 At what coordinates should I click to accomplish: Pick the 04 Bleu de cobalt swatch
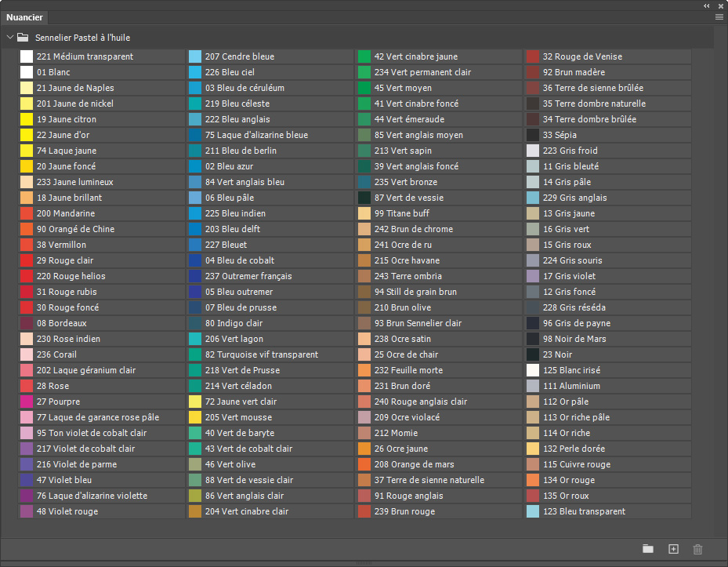[270, 260]
